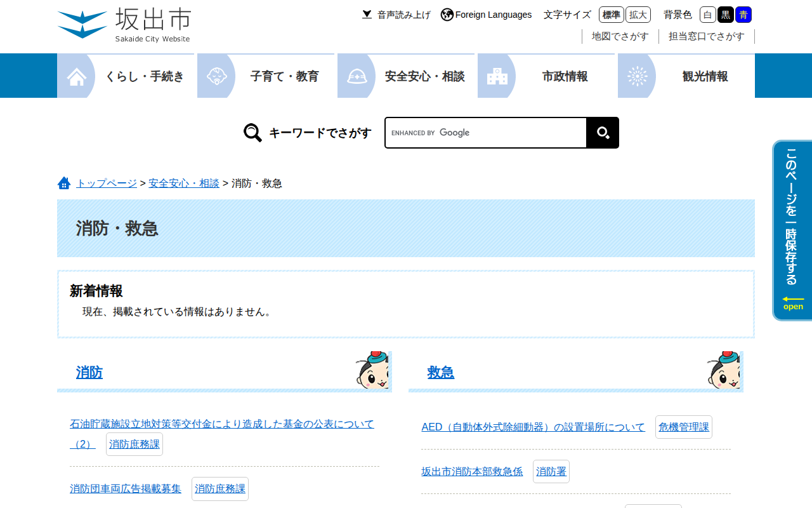This screenshot has height=508, width=812.
Task: Open 地図でさがす link
Action: point(620,36)
